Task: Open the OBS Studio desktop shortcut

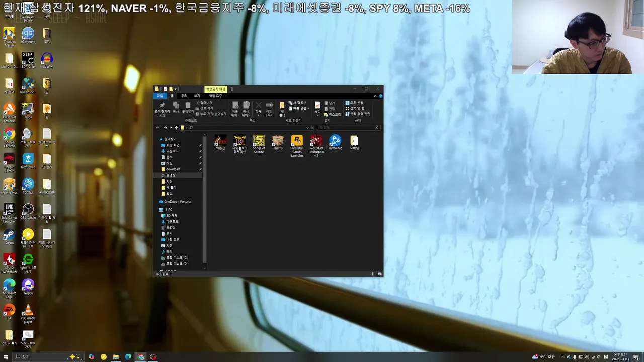Action: 28,212
